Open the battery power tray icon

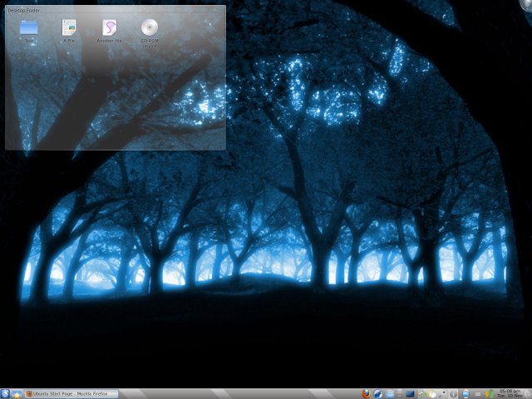[x=488, y=394]
